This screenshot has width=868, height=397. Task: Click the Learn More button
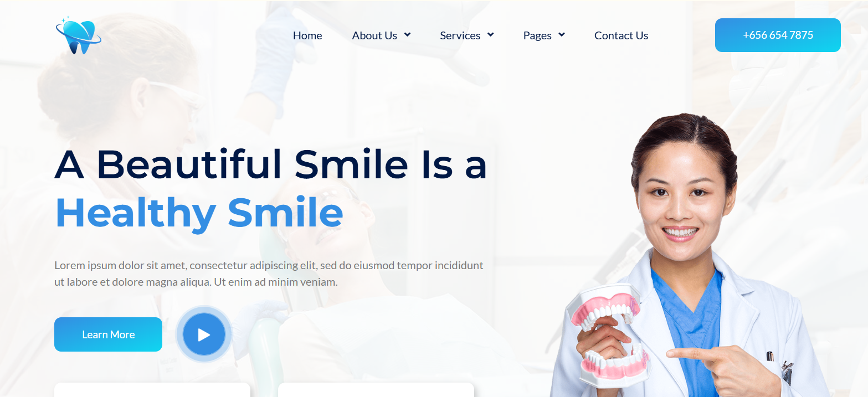(x=108, y=334)
